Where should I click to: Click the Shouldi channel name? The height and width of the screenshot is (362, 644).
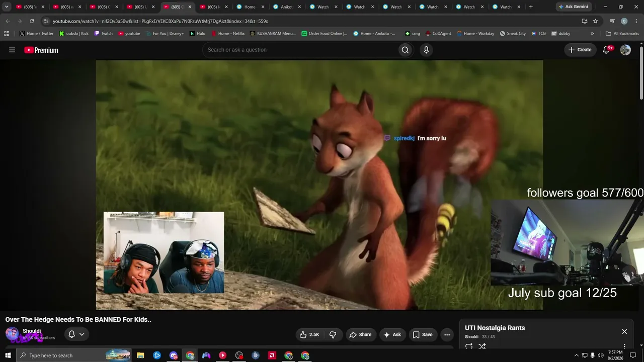32,331
